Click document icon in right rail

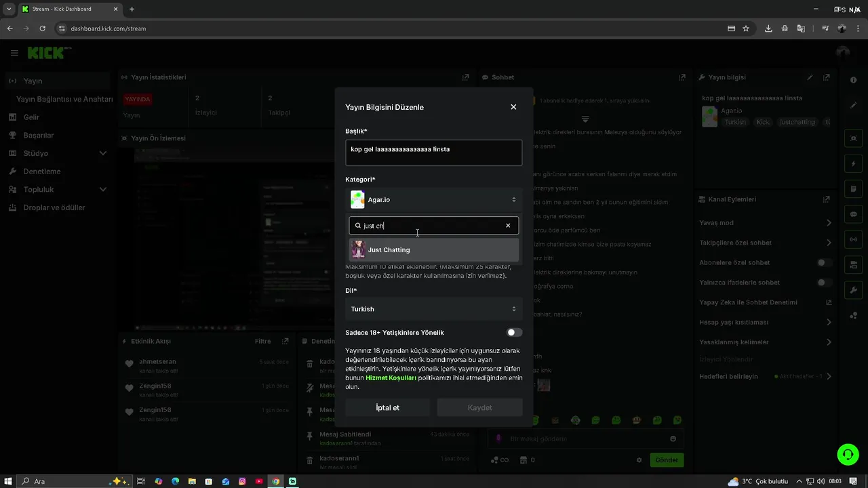tap(853, 189)
